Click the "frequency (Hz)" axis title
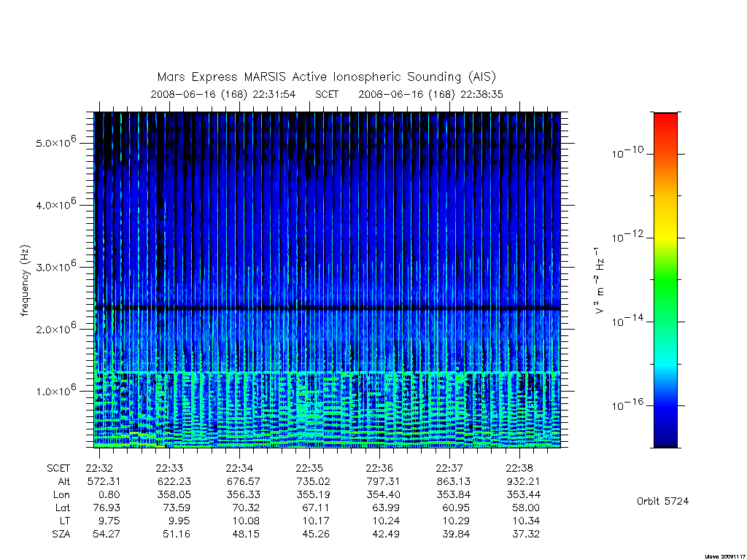Image resolution: width=747 pixels, height=560 pixels. (x=26, y=281)
